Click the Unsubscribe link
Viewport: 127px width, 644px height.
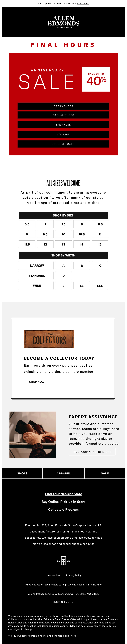pos(53,575)
